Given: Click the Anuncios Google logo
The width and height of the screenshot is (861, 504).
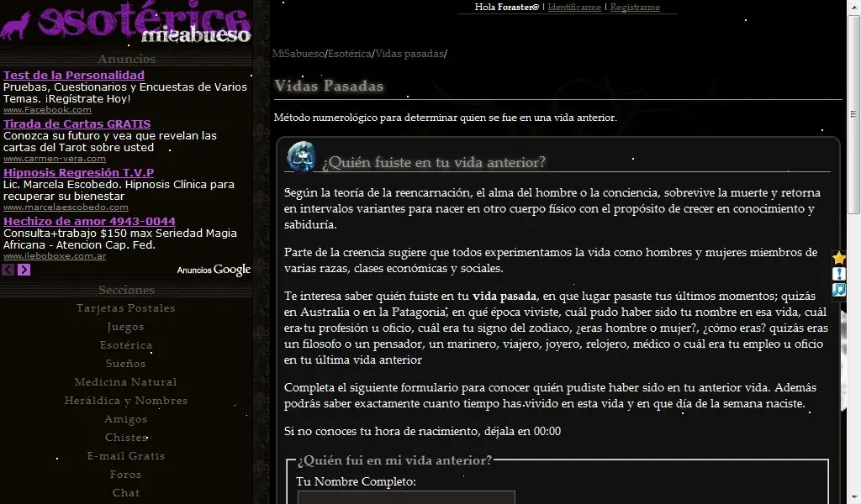Looking at the screenshot, I should coord(213,270).
